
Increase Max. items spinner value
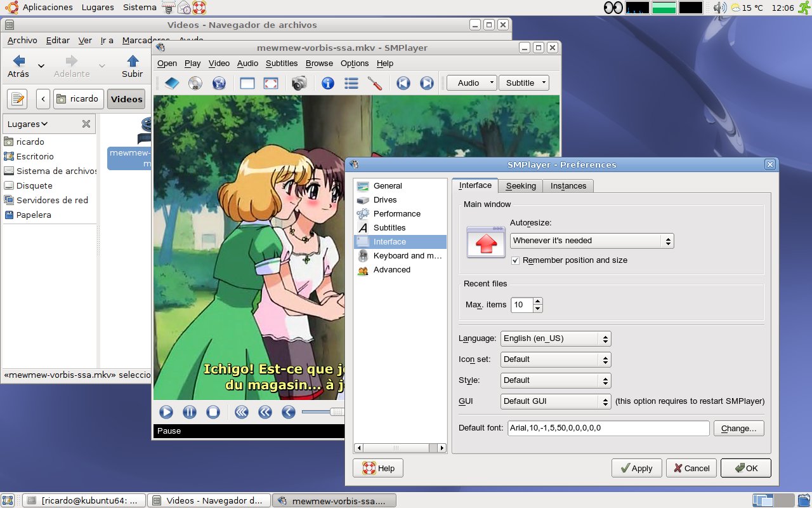[x=538, y=301]
